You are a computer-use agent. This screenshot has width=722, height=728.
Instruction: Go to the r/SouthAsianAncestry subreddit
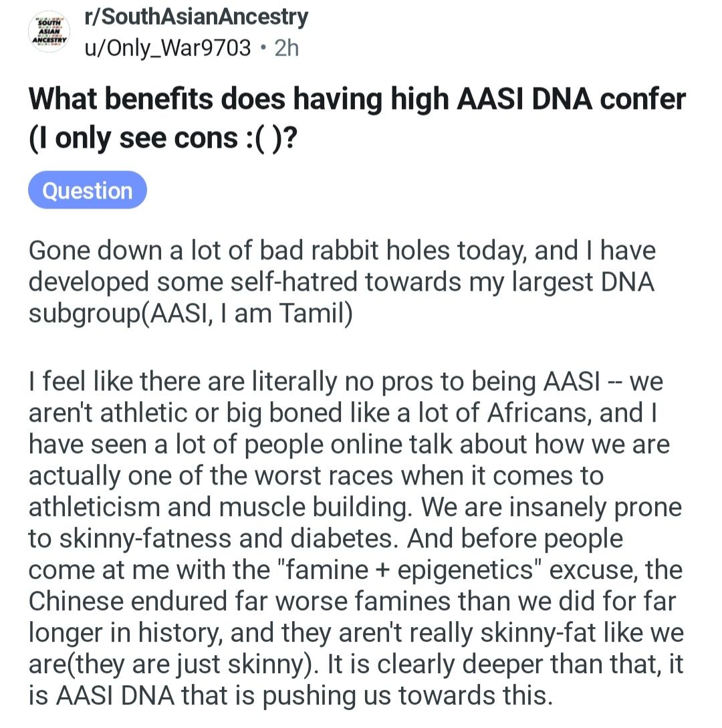click(x=196, y=17)
